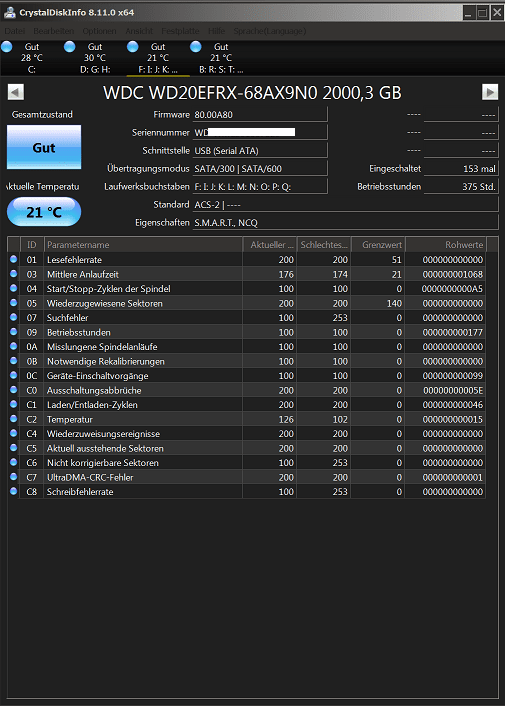
Task: Click the 21 °C temperature button
Action: [x=44, y=212]
